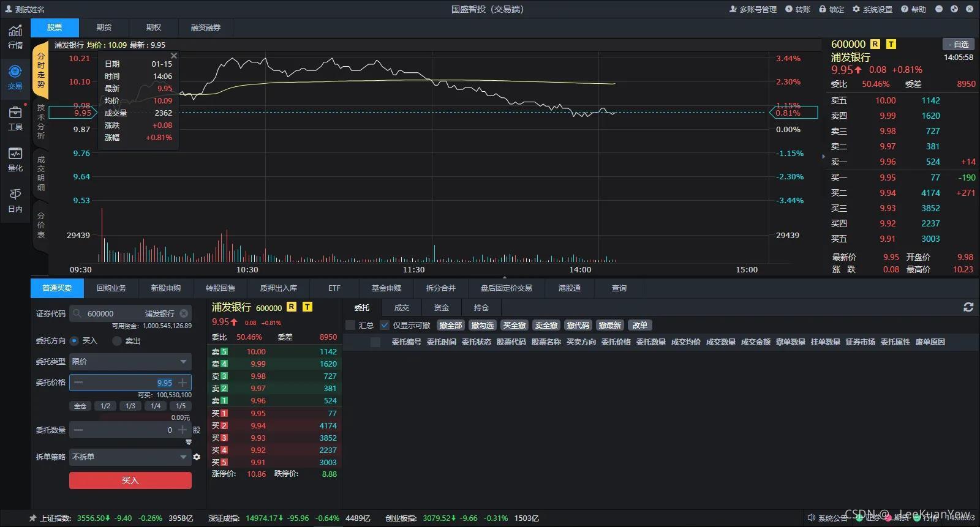
Task: Click the 撤全部 button
Action: click(450, 325)
